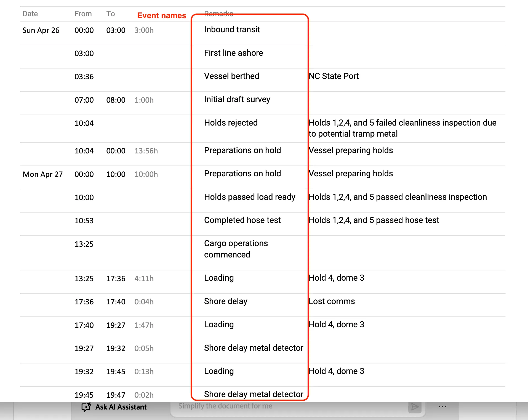Click 'Shore delay metal detector' in the 0:05h row
528x420 pixels.
pyautogui.click(x=254, y=348)
